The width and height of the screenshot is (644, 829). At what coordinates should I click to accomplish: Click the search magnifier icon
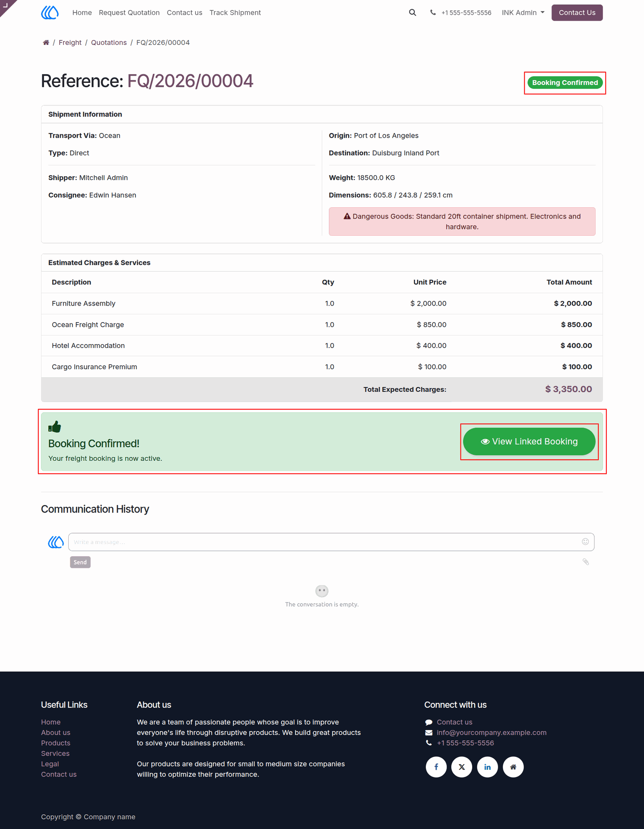(412, 13)
